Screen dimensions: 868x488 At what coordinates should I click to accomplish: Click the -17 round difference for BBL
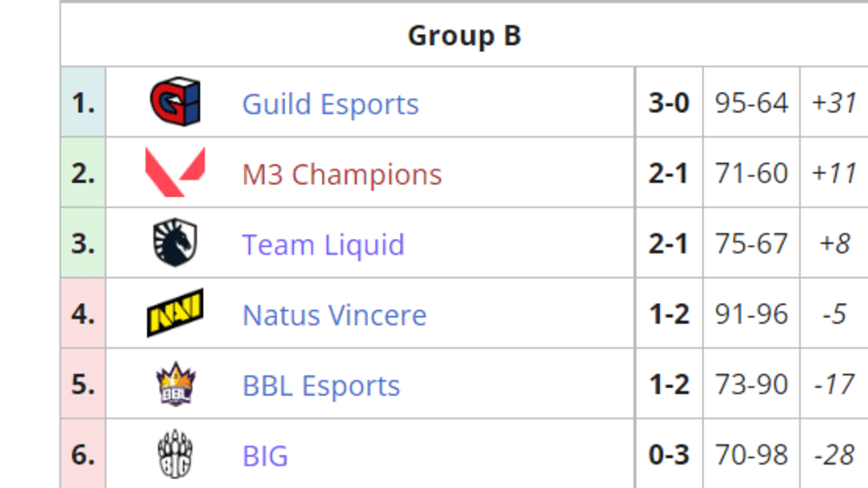coord(834,384)
